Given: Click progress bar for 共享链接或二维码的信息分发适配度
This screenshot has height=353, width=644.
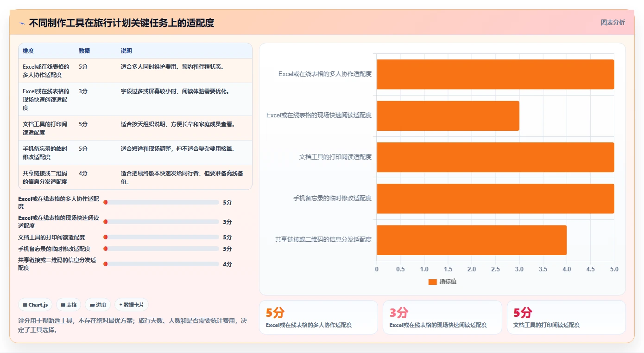Looking at the screenshot, I should pos(161,264).
